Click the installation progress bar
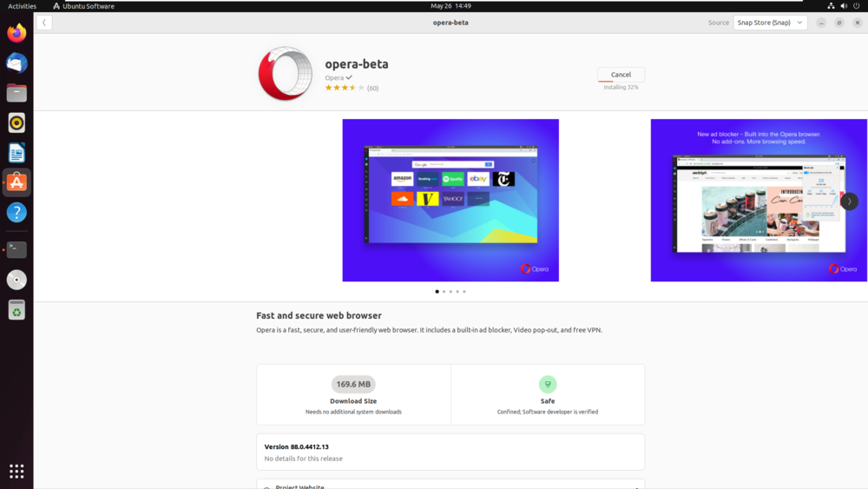This screenshot has width=868, height=489. click(621, 82)
